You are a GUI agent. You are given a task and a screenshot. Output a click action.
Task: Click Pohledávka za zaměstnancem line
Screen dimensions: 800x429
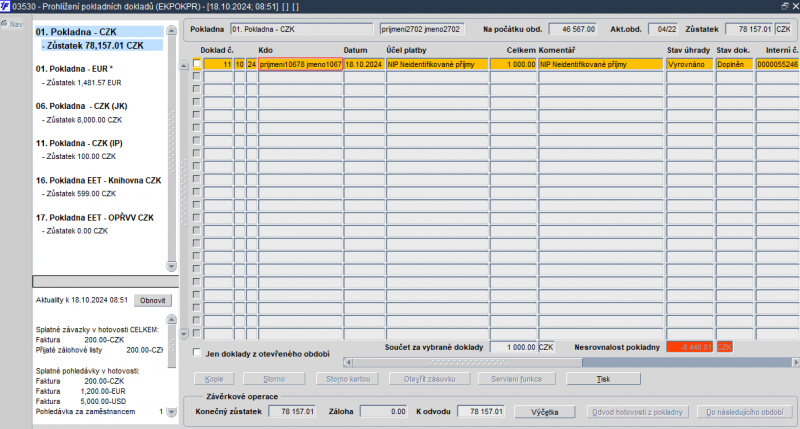99,412
